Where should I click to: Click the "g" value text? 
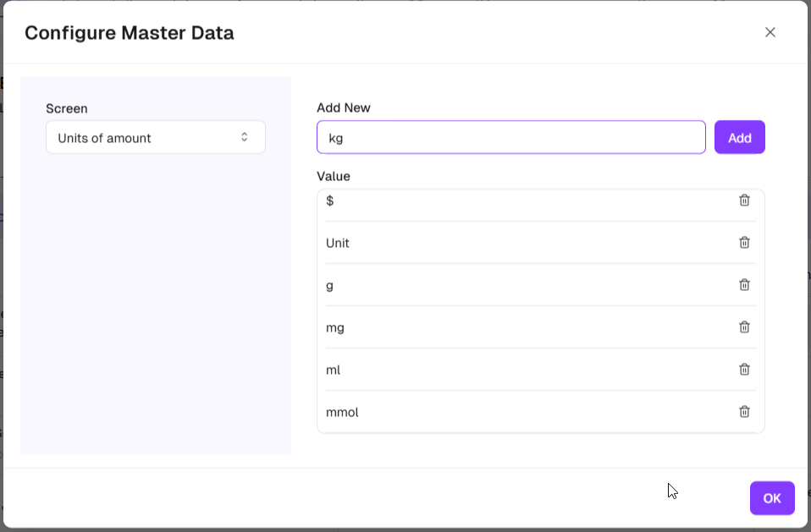[330, 285]
